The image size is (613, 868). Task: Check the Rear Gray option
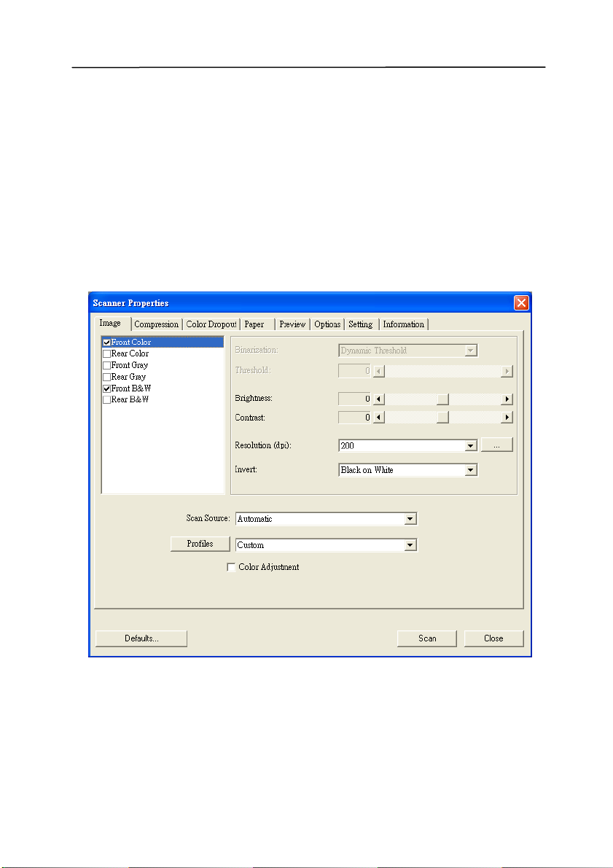[107, 377]
